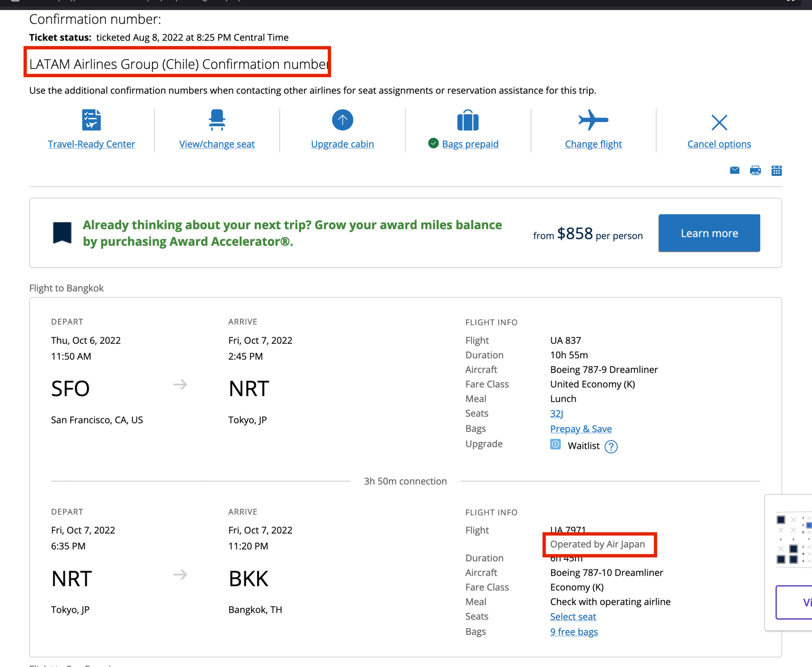Open Bags prepaid suitcase icon

point(467,120)
